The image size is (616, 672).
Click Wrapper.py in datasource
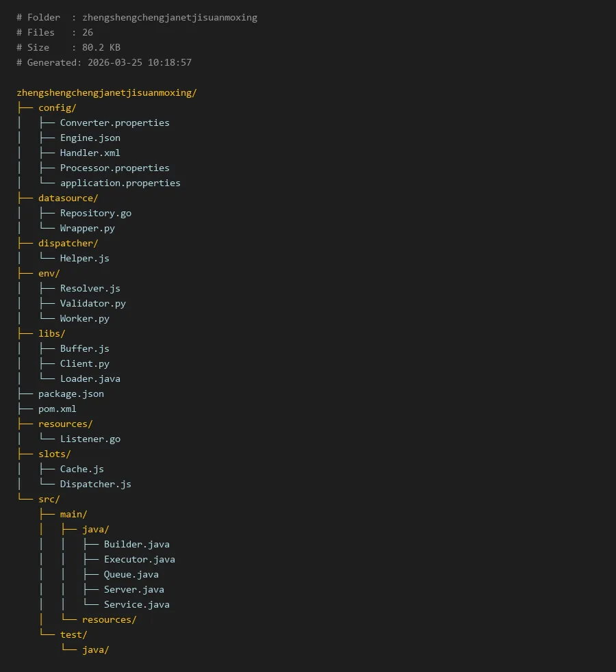87,228
